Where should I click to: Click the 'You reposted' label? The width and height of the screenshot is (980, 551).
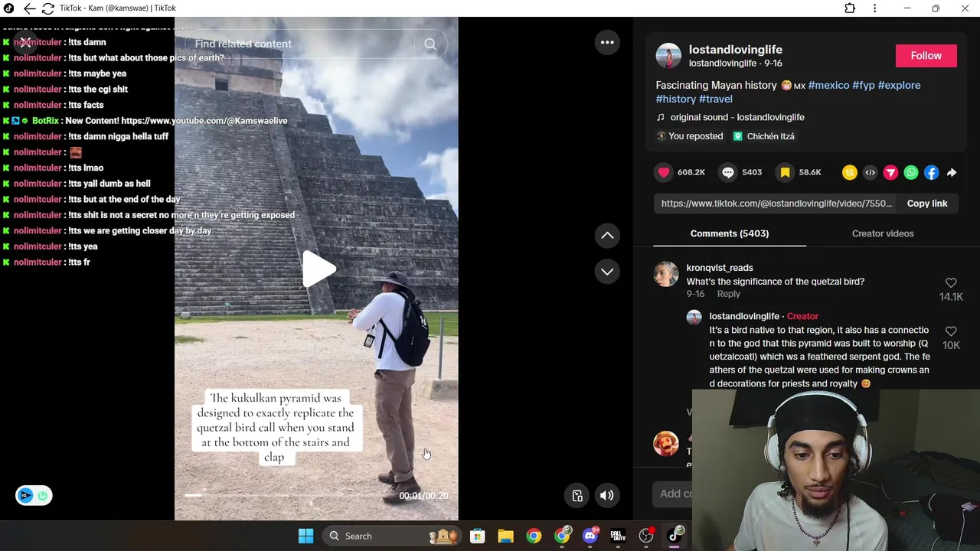coord(695,136)
